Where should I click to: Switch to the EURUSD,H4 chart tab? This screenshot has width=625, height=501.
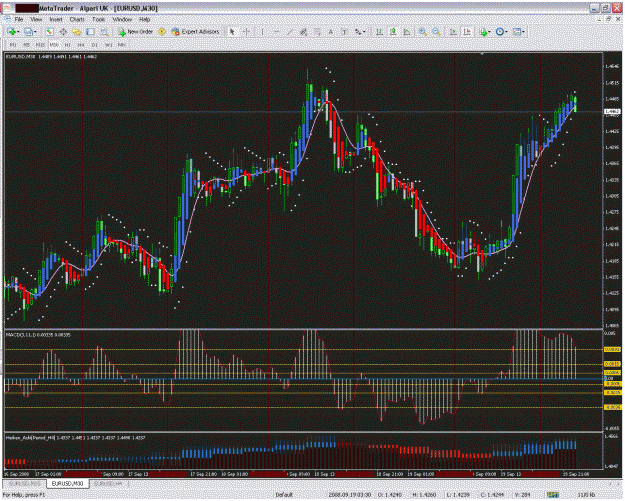108,483
